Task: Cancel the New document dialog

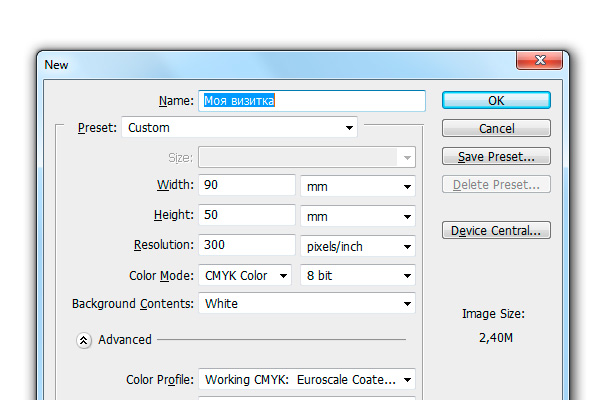Action: (496, 128)
